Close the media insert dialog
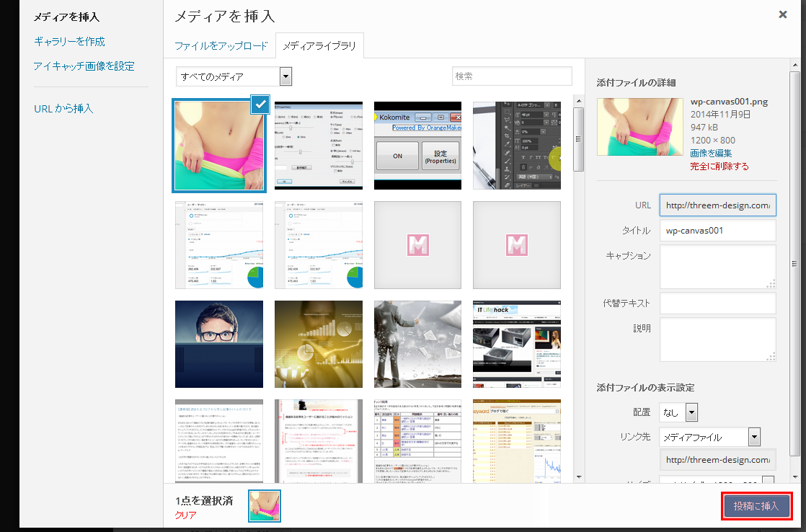This screenshot has width=806, height=532. pyautogui.click(x=783, y=14)
